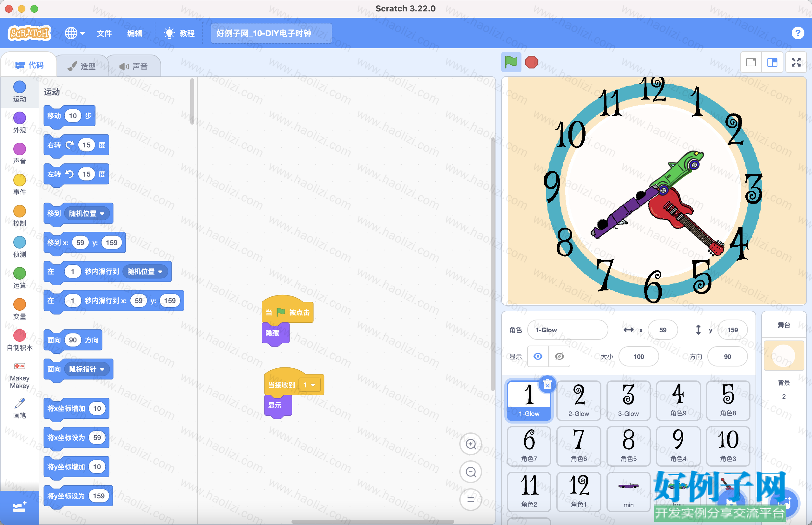
Task: Expand the 随机位置 dropdown in 移到 block
Action: [87, 213]
